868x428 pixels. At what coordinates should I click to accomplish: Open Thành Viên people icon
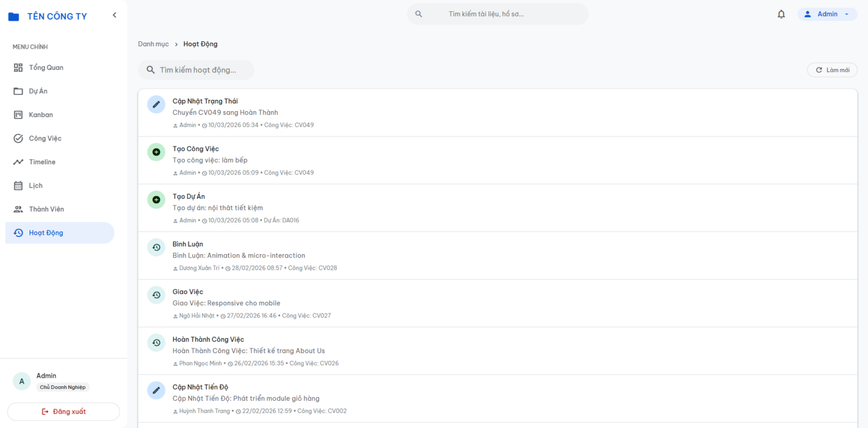pos(18,209)
